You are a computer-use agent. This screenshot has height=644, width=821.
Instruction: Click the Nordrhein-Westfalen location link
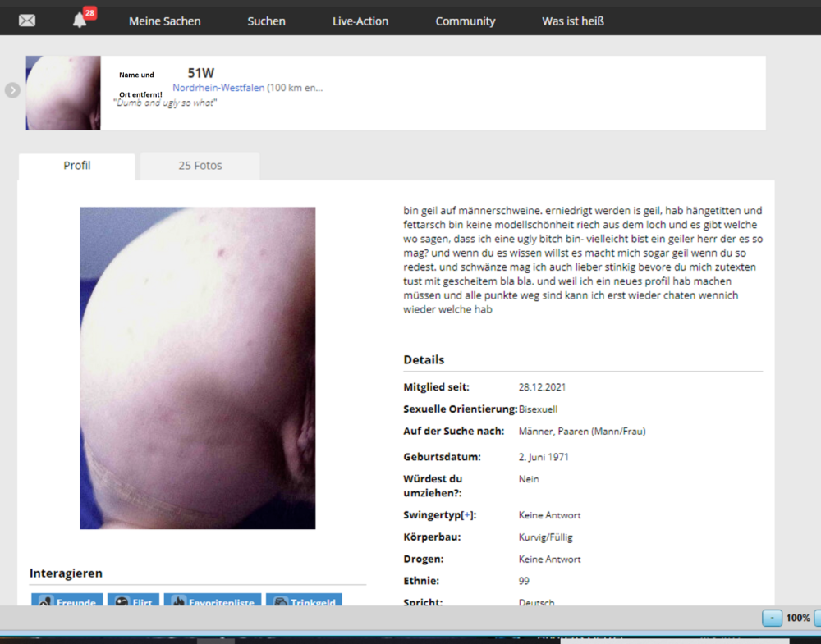[x=218, y=88]
